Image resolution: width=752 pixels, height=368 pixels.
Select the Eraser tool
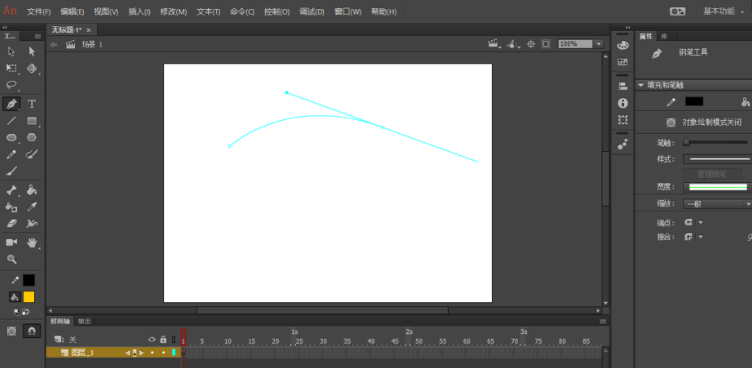(x=12, y=224)
